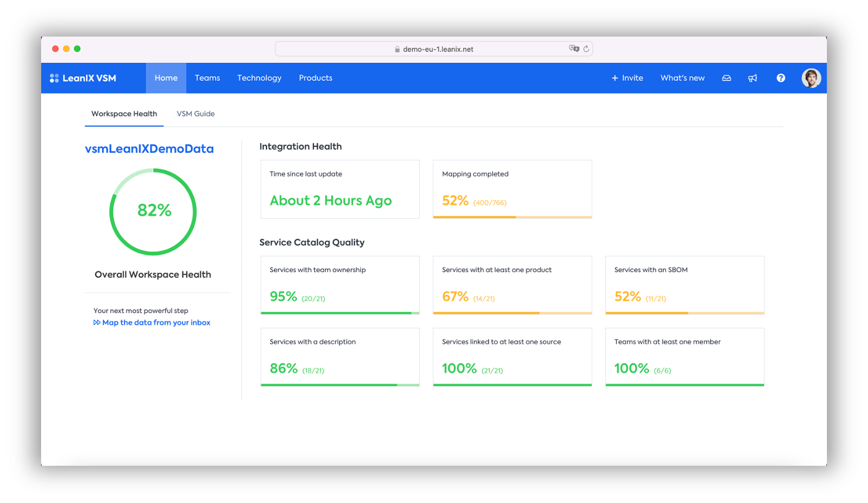868x503 pixels.
Task: Open the announcements megaphone icon
Action: click(x=752, y=78)
